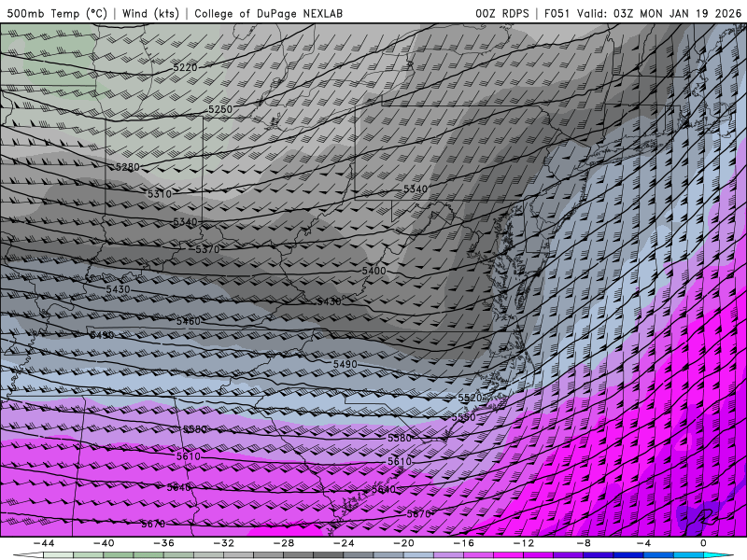Click the -44 colorbar scale label

(x=44, y=543)
